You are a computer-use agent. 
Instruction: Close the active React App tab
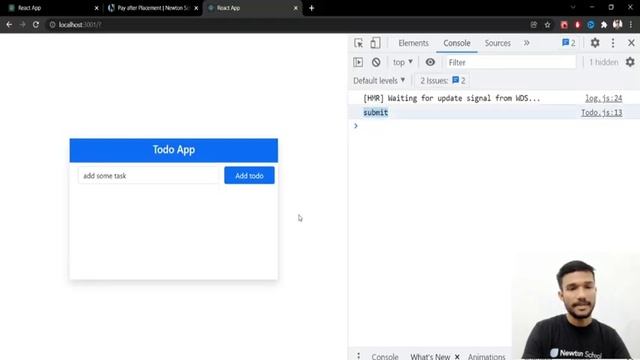click(x=296, y=8)
